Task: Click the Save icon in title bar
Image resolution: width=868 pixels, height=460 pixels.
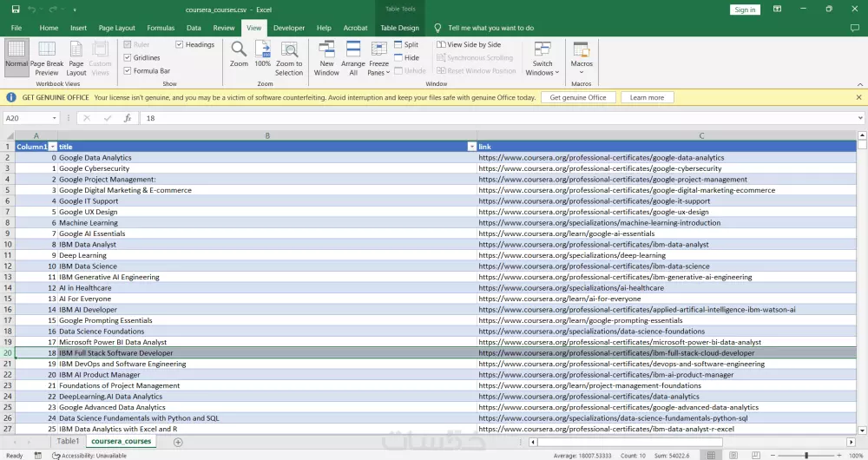Action: (16, 10)
